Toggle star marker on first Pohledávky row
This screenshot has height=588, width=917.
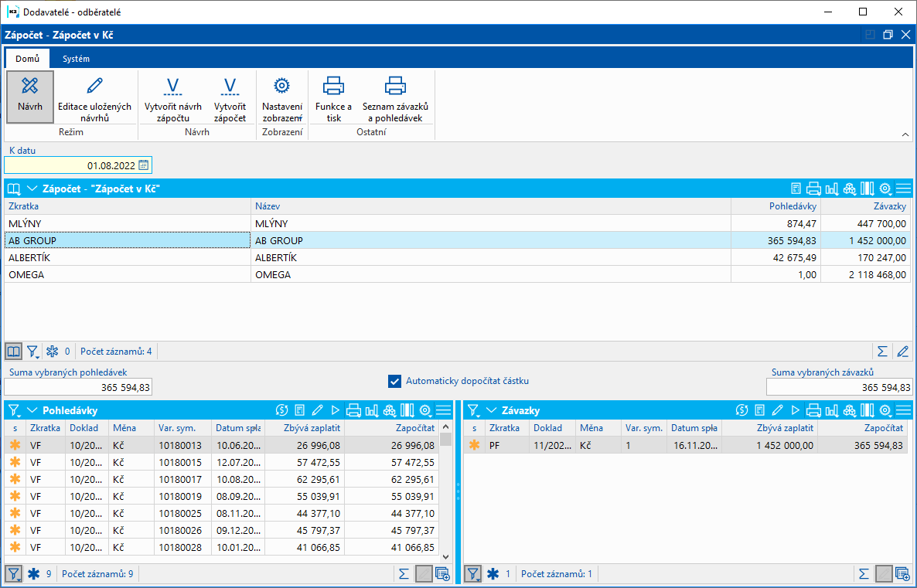(15, 445)
